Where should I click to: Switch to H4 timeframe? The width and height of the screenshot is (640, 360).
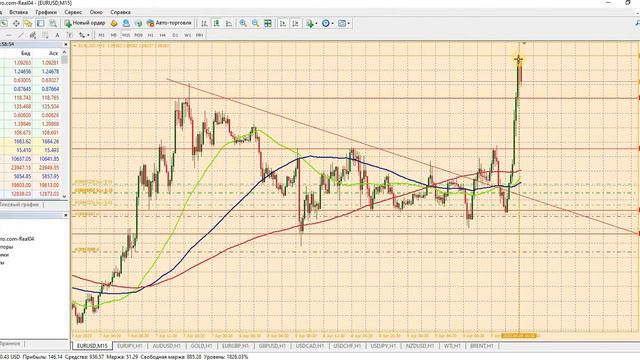tap(162, 35)
